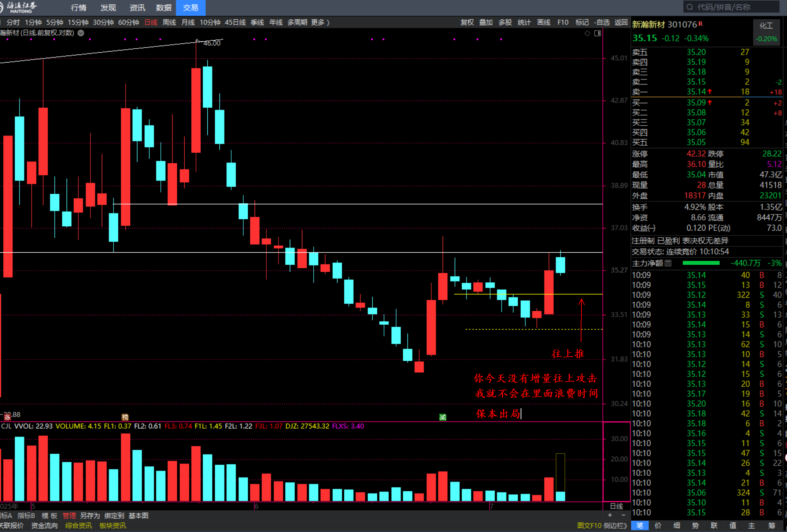
Task: Switch to the 交易 tab
Action: coord(191,8)
